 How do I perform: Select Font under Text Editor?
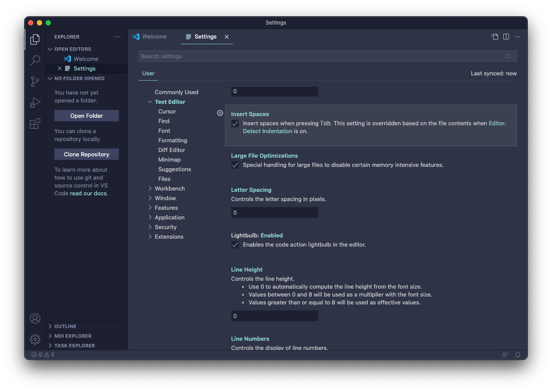[164, 131]
